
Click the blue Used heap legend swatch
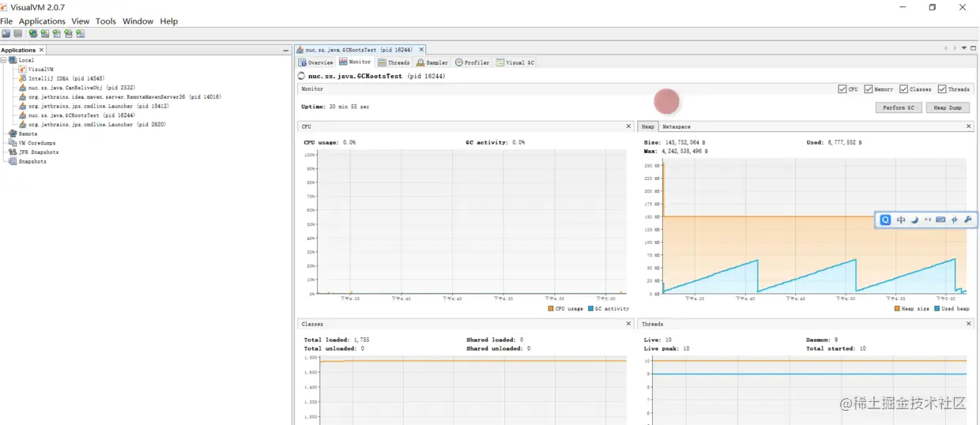coord(937,309)
